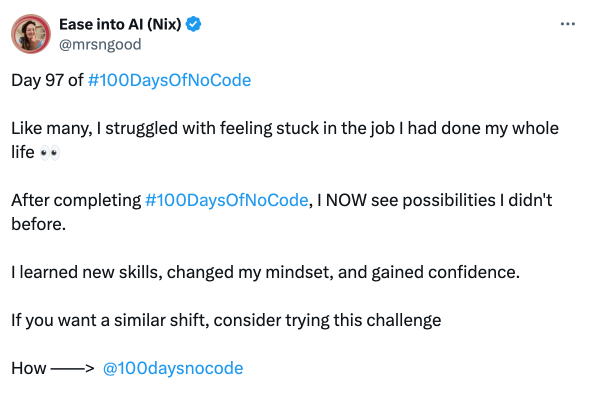Open the Ease into AI (Nix) display name
The height and width of the screenshot is (397, 591).
pyautogui.click(x=120, y=24)
